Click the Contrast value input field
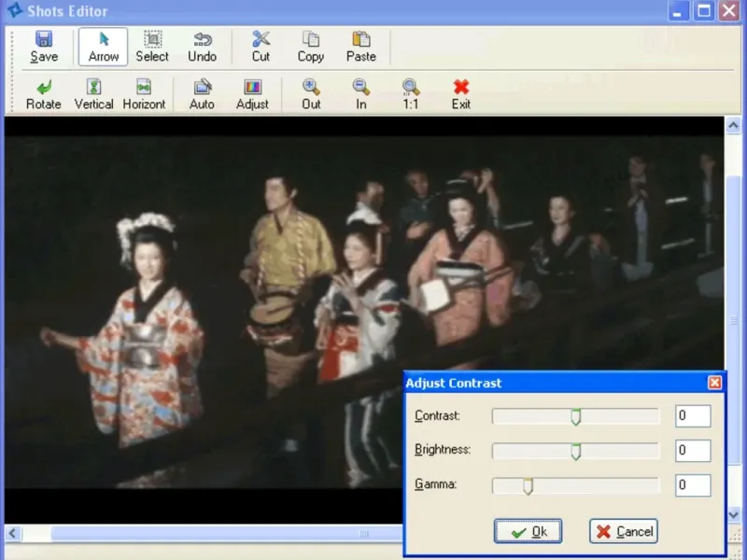Screen dimensions: 747x560 (x=693, y=416)
